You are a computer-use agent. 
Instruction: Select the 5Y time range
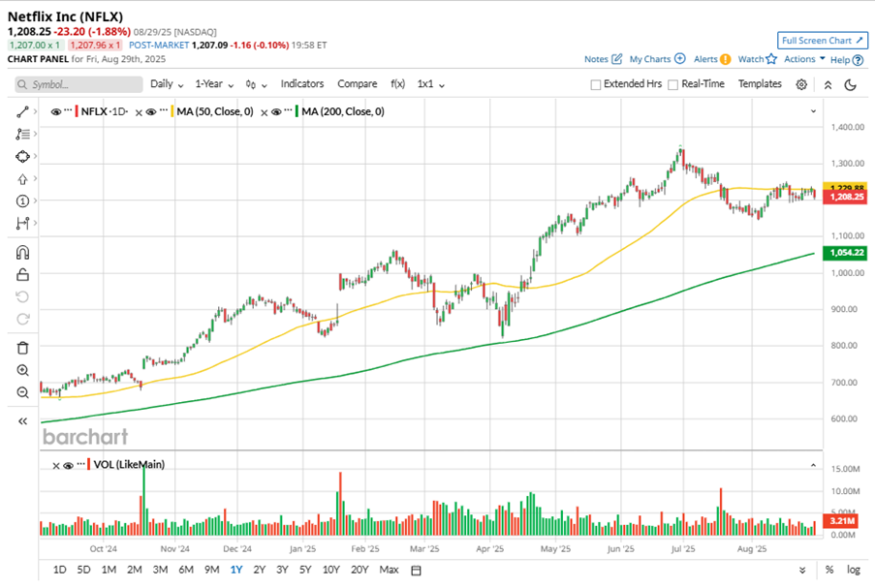pyautogui.click(x=304, y=570)
